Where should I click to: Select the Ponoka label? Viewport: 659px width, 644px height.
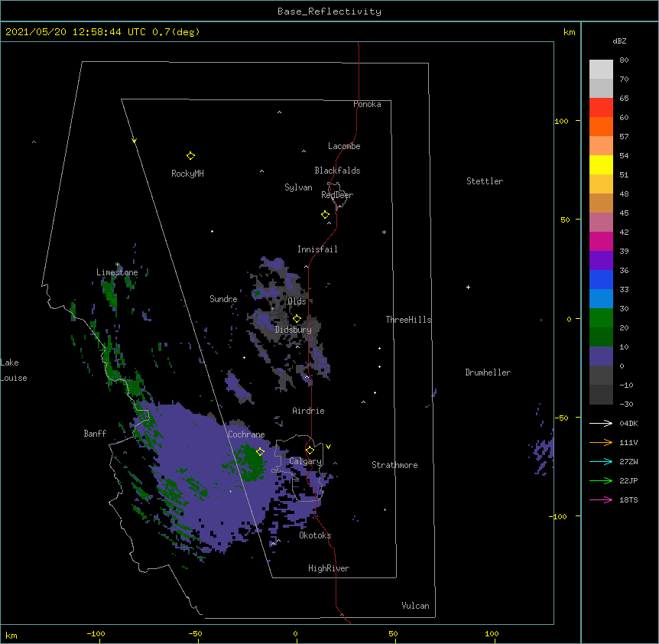pos(367,104)
